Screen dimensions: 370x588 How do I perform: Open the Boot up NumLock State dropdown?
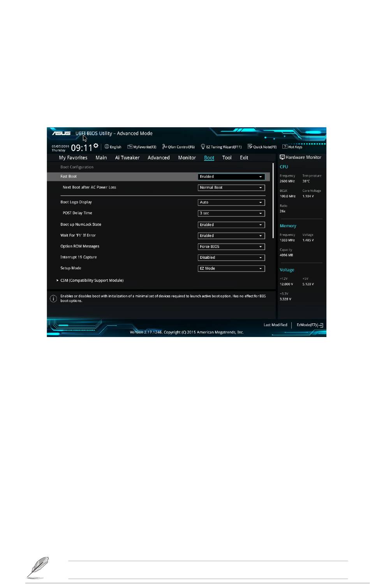click(x=231, y=225)
